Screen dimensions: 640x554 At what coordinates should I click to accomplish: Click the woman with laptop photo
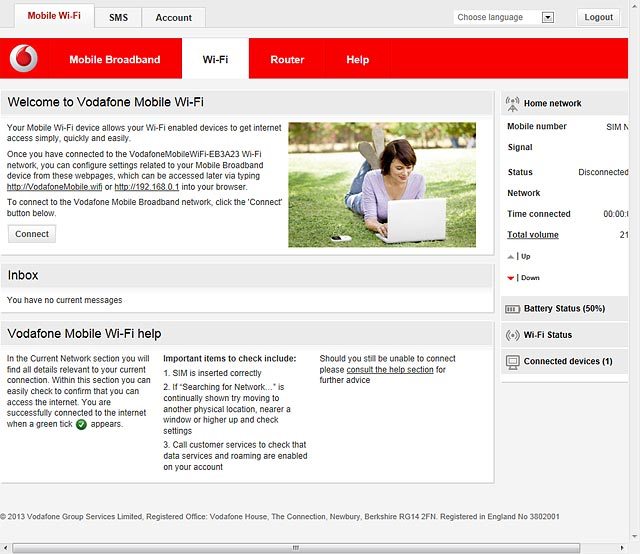(382, 185)
